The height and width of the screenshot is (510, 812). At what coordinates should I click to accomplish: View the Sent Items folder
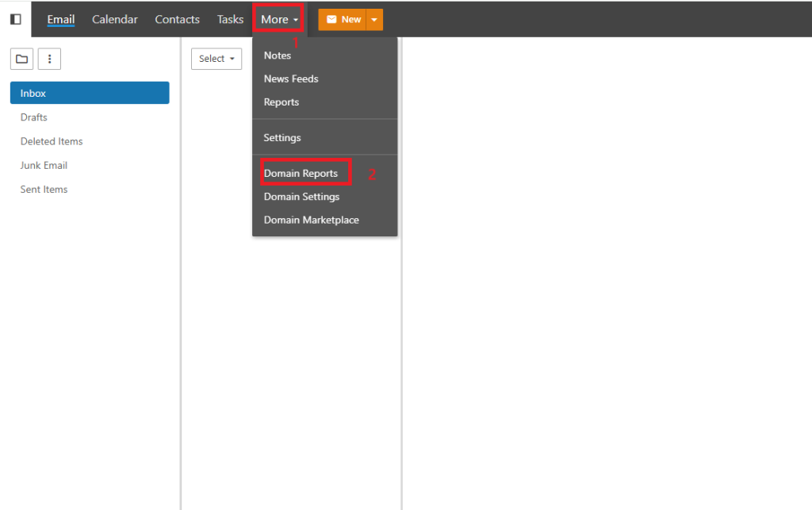[44, 190]
